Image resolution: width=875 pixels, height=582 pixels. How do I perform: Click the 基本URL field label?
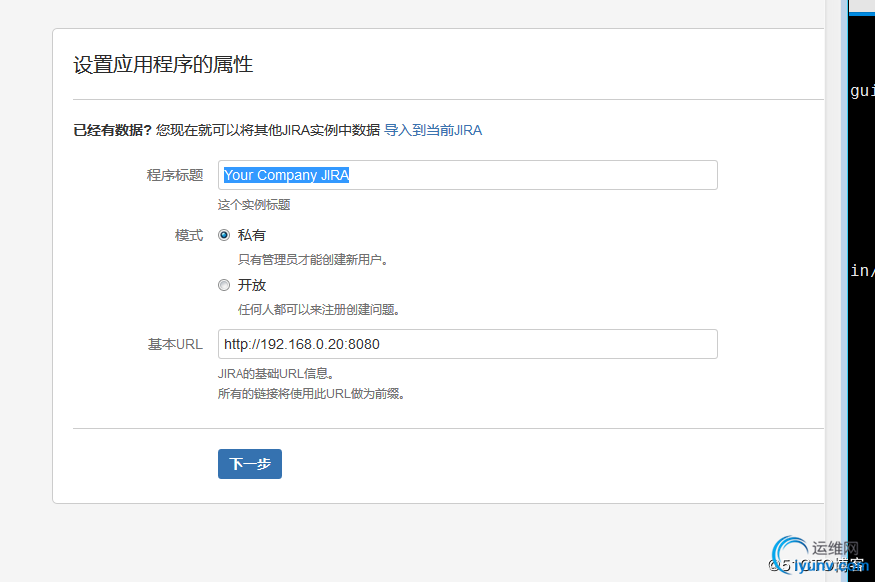coord(175,344)
